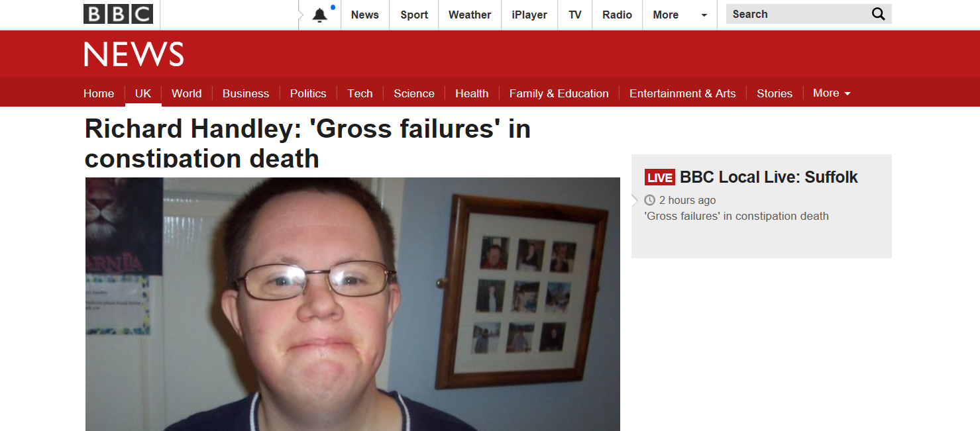980x431 pixels.
Task: Go to Entertainment & Arts section
Action: point(682,93)
